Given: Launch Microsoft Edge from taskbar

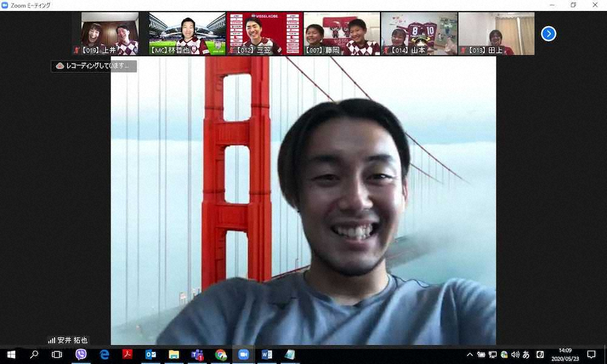Looking at the screenshot, I should (x=104, y=354).
